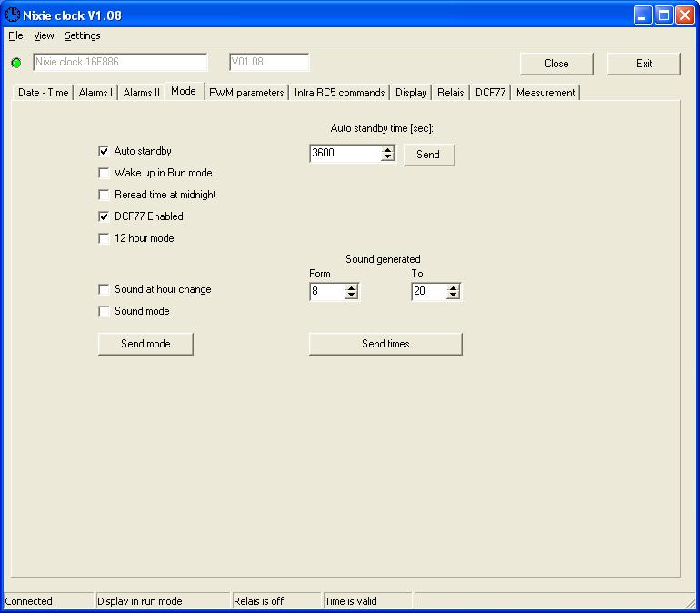Click the Sound generated label
This screenshot has width=700, height=613.
coord(383,259)
